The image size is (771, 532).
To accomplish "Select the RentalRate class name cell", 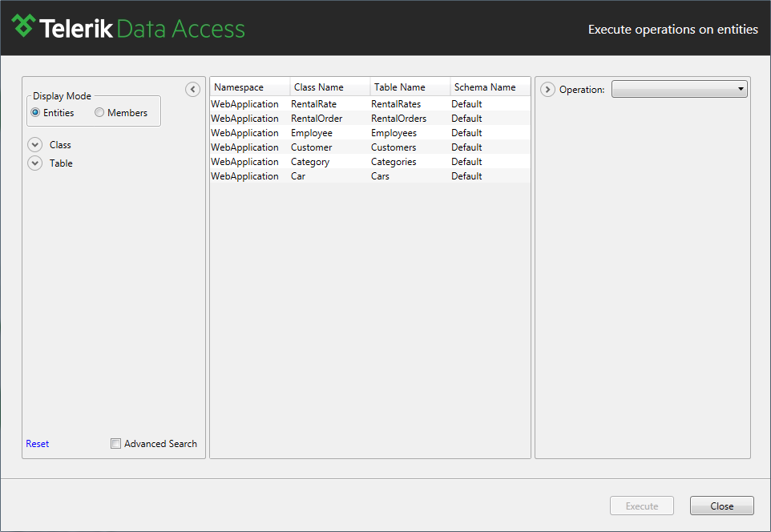I will pos(313,103).
